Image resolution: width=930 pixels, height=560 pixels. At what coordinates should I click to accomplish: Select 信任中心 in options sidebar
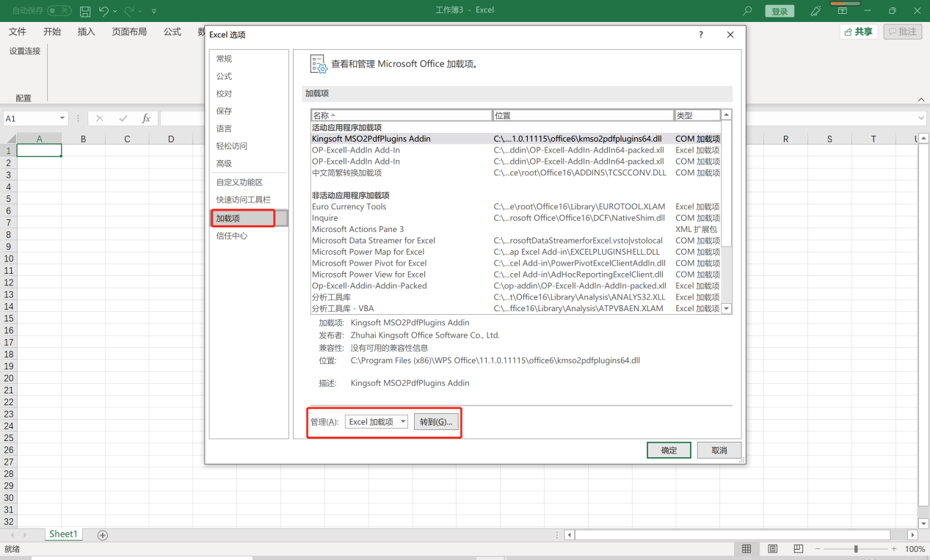coord(231,236)
